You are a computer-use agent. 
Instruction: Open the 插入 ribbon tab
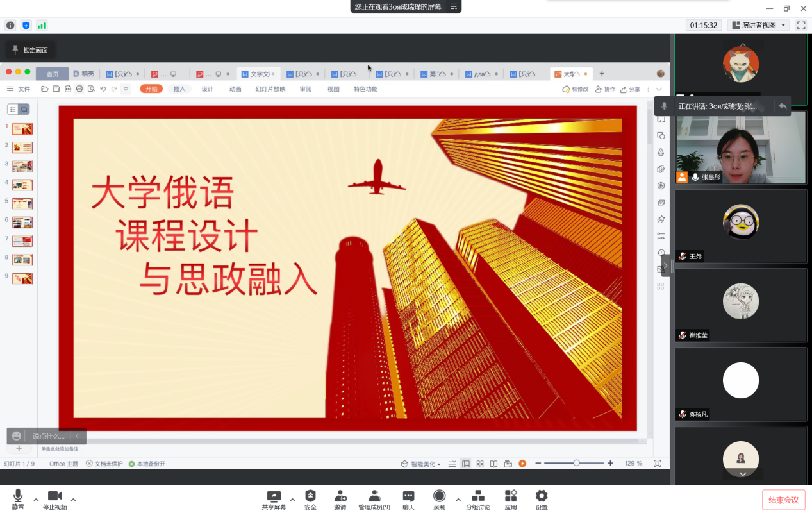[x=179, y=89]
